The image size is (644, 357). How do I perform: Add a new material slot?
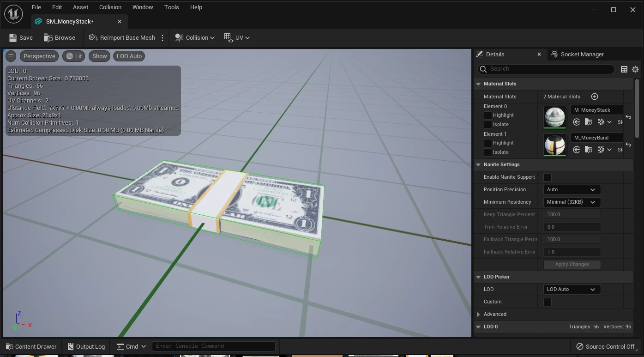595,97
